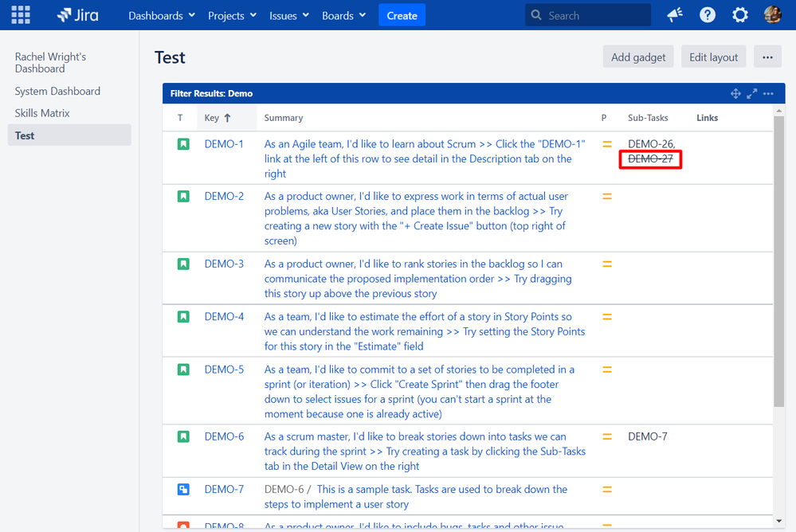This screenshot has height=532, width=796.
Task: Open System Dashboard from sidebar
Action: point(57,92)
